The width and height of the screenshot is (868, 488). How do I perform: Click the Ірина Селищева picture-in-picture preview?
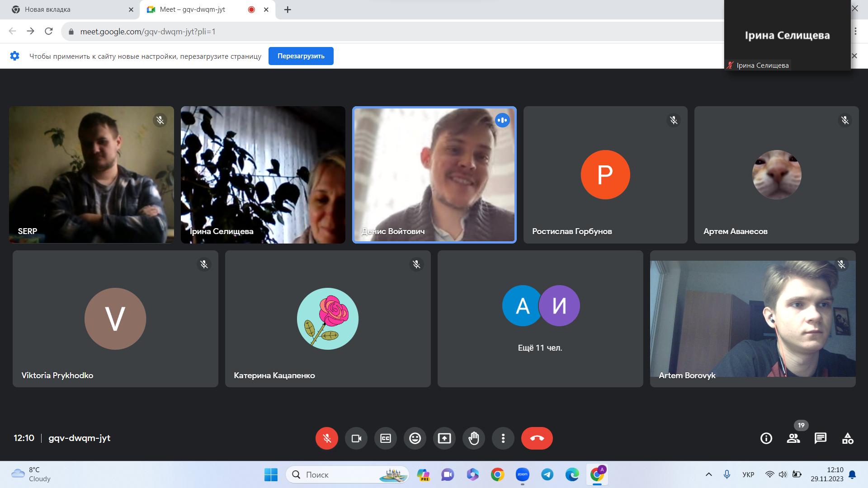(787, 35)
